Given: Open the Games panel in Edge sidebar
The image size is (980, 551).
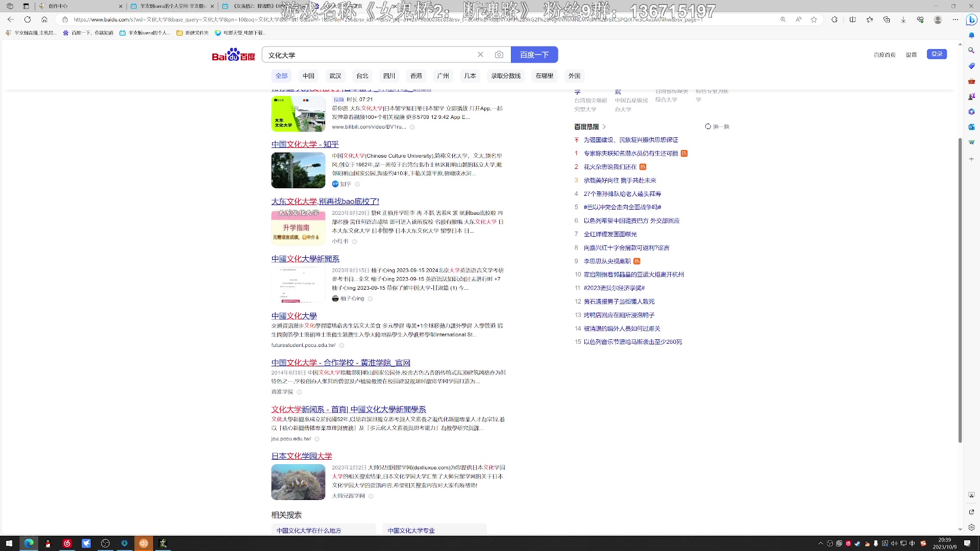Looking at the screenshot, I should tap(971, 95).
